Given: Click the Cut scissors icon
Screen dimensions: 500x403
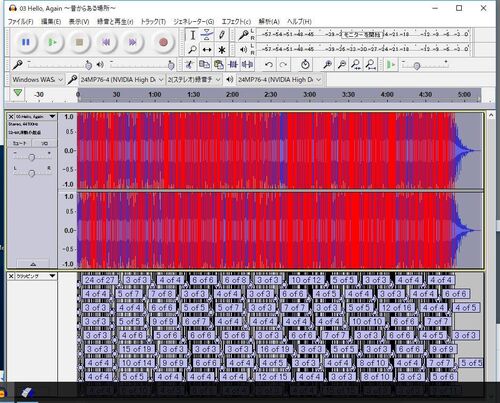Looking at the screenshot, I should point(189,65).
